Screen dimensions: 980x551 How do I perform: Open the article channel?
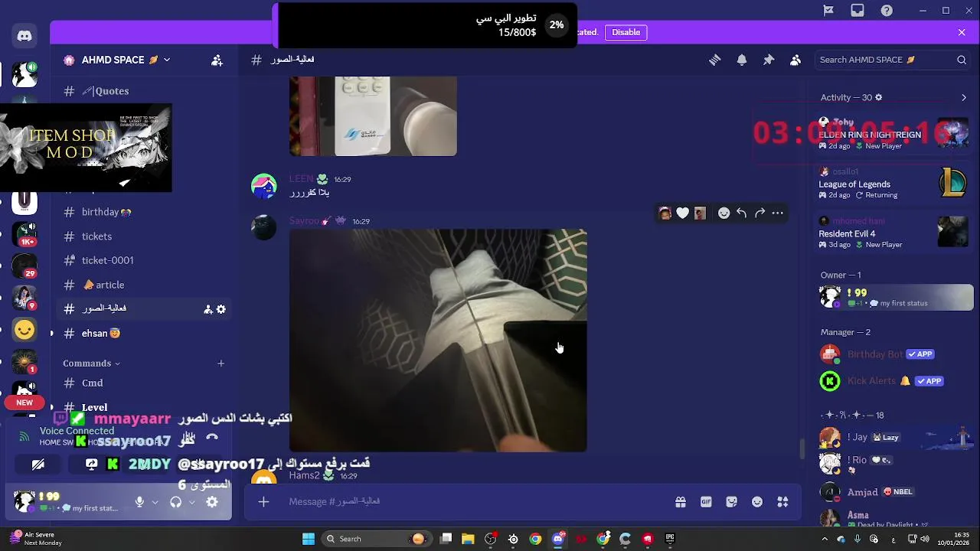click(x=143, y=285)
